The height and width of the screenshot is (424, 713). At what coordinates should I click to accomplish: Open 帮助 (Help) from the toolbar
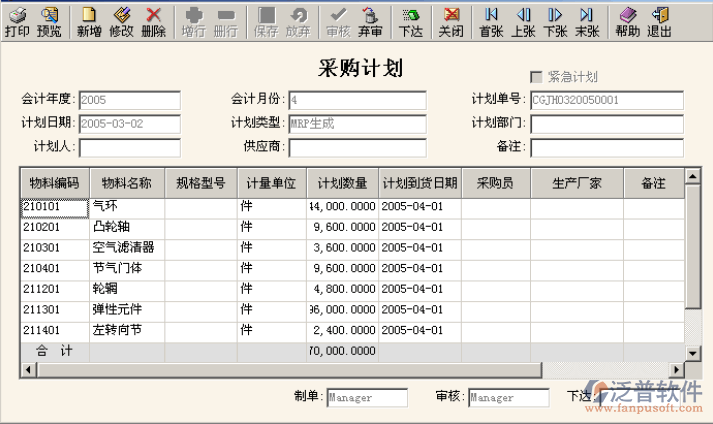pos(627,21)
